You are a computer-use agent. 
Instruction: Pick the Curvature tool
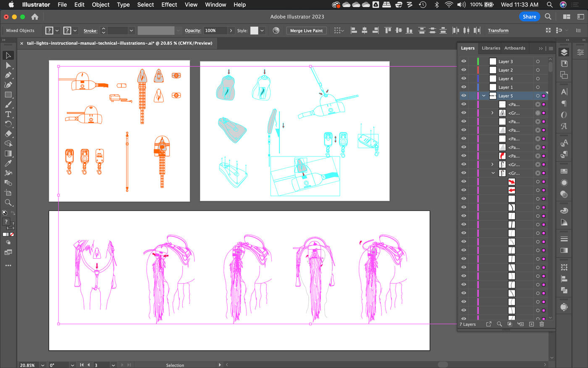click(8, 85)
